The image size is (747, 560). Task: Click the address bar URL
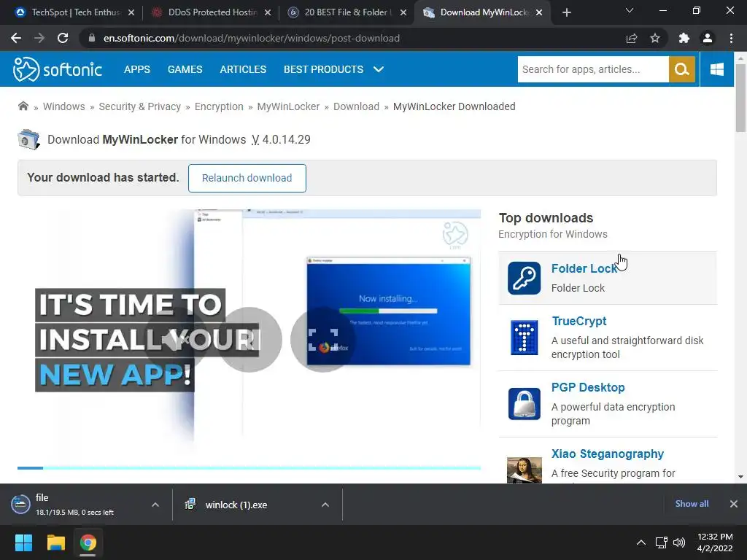pyautogui.click(x=252, y=38)
